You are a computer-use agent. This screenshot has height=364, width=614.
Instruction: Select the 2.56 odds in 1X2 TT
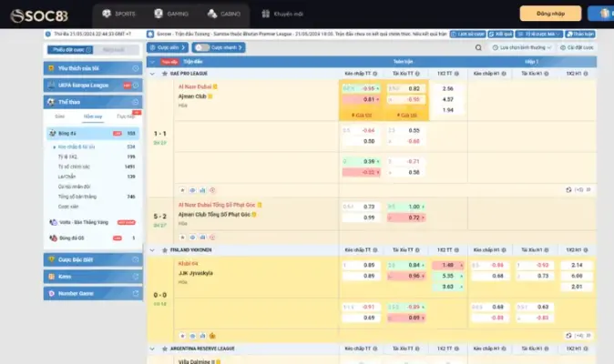click(447, 88)
